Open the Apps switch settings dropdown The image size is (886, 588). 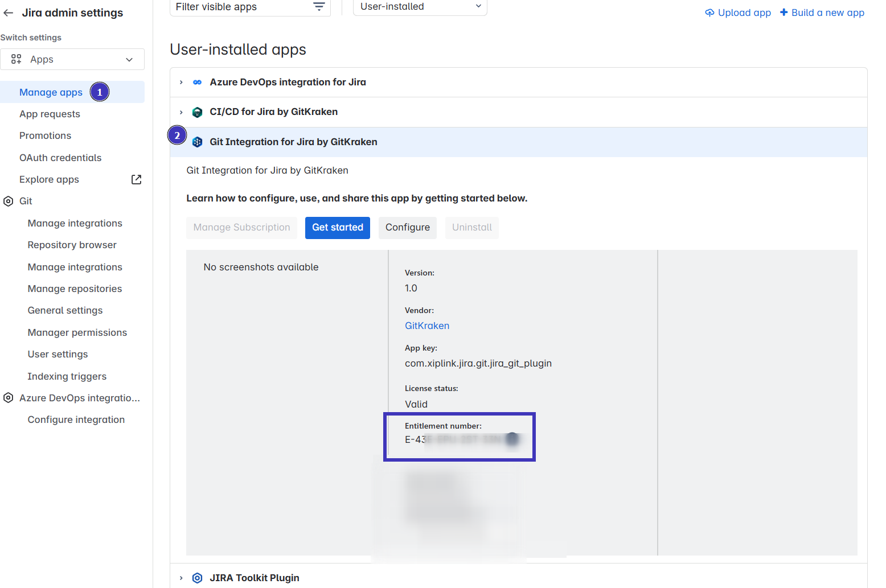tap(72, 59)
